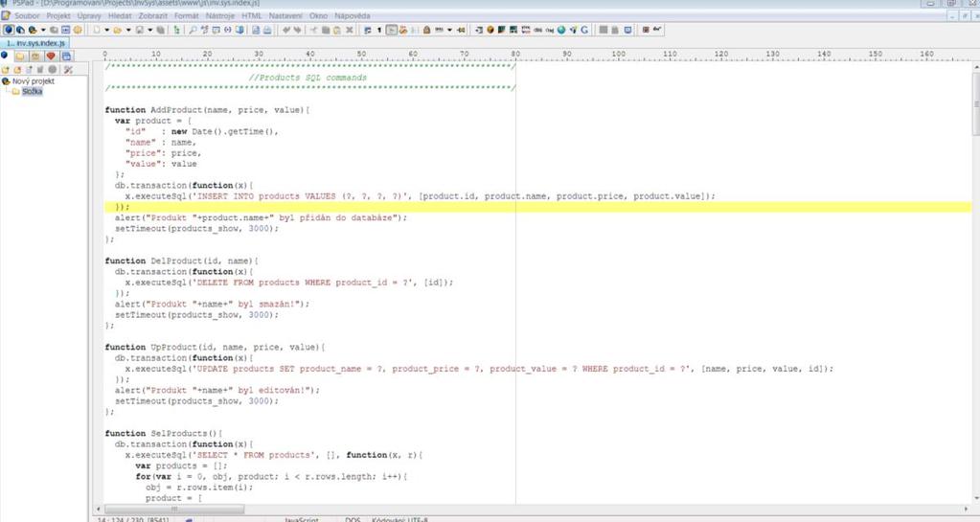Click the Google search G icon

[584, 30]
